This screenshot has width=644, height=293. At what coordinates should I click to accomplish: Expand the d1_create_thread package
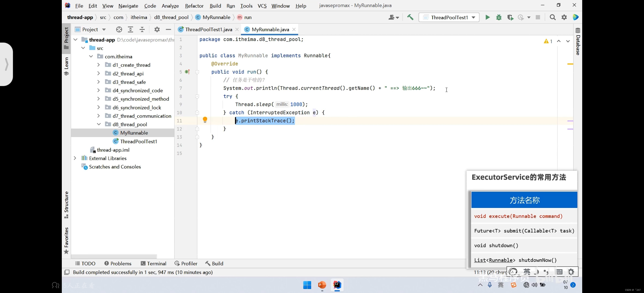99,65
